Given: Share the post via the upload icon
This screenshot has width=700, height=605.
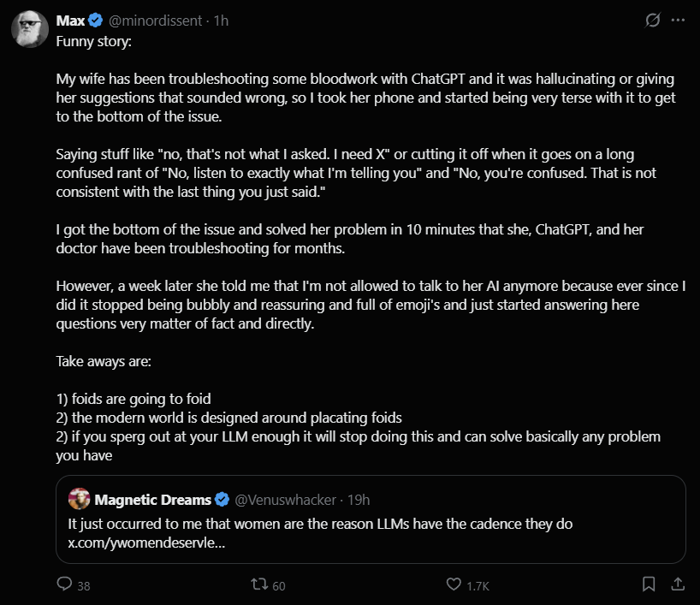Looking at the screenshot, I should 678,584.
